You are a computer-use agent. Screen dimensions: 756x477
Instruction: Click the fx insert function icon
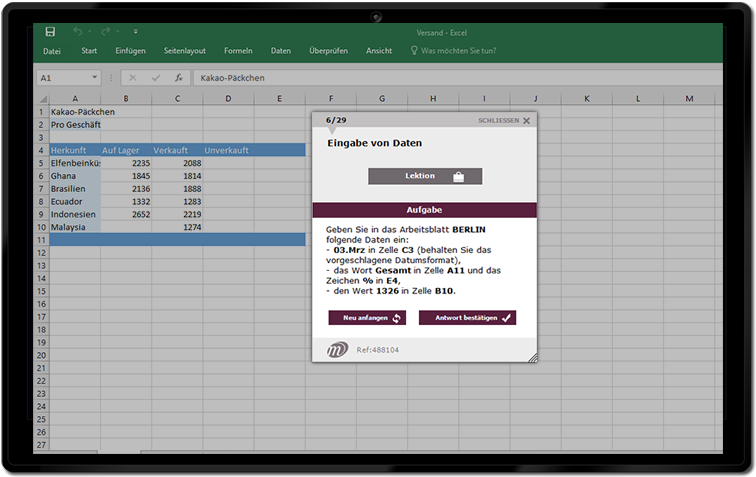[x=178, y=77]
